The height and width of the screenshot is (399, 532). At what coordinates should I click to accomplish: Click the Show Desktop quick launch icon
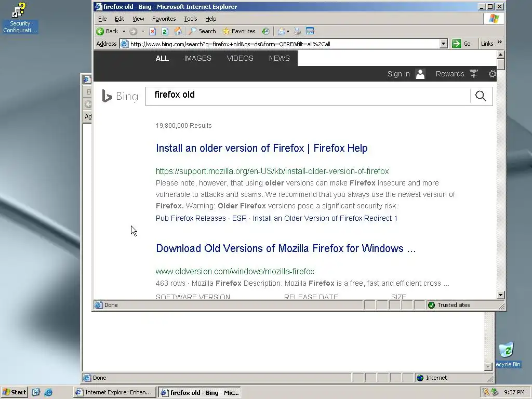pos(36,392)
